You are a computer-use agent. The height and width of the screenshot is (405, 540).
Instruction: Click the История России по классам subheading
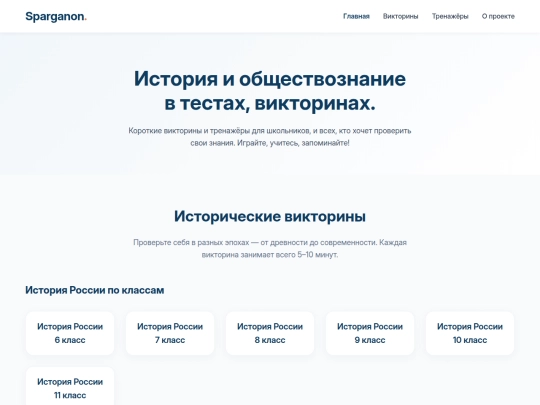click(95, 290)
